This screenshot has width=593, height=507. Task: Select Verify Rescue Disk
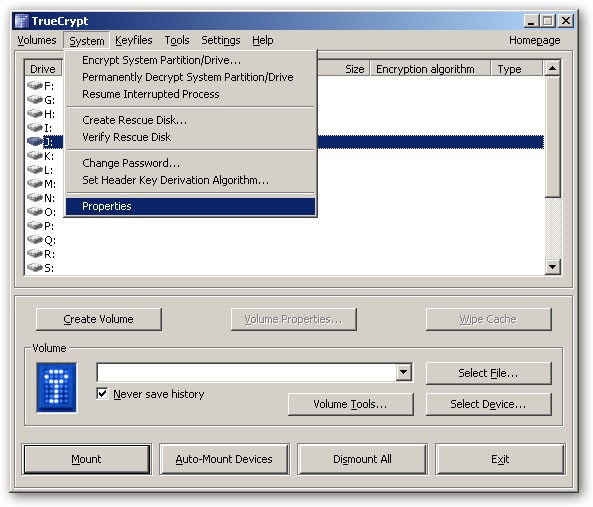[191, 137]
